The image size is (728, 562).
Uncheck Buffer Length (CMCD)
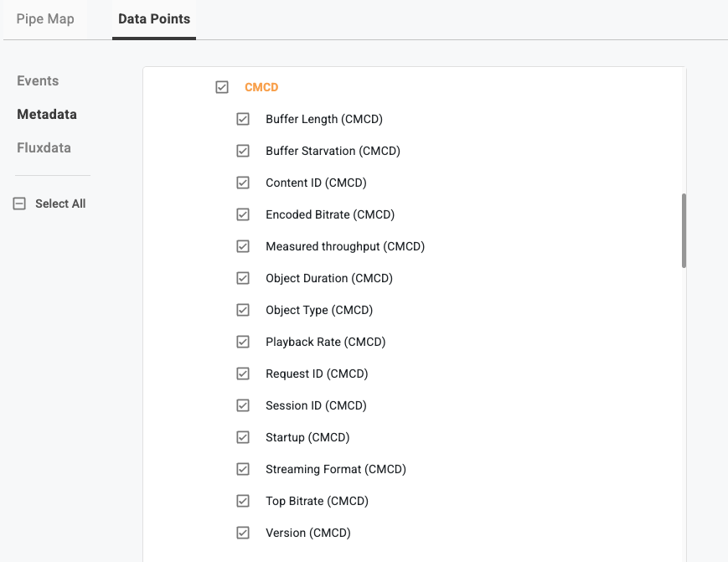(243, 119)
